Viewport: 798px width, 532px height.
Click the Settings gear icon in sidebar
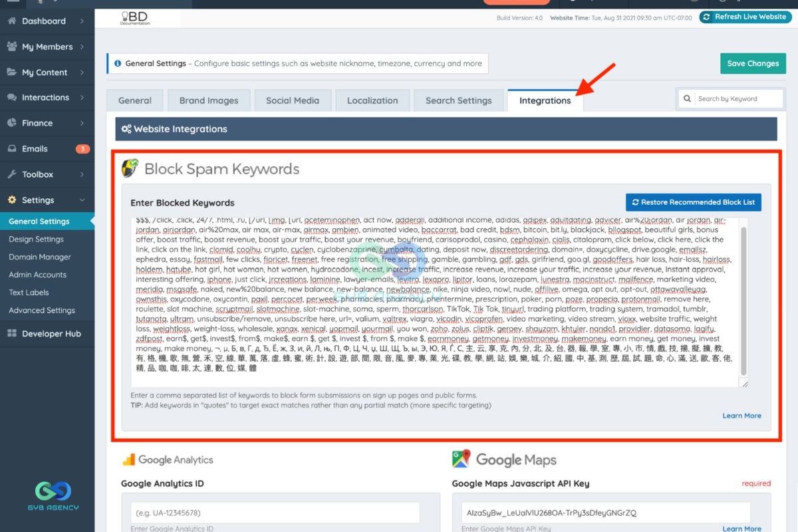(12, 200)
